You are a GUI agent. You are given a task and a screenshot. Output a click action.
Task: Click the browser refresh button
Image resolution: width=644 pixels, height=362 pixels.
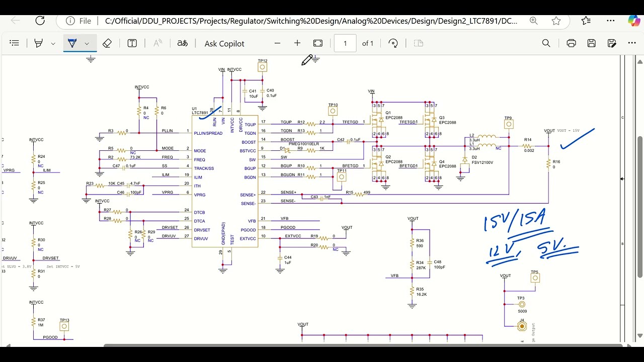[40, 21]
